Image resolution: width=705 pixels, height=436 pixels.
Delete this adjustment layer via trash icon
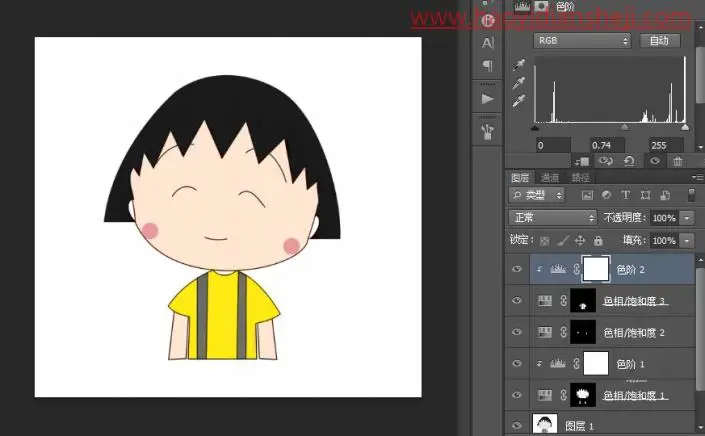click(x=678, y=161)
